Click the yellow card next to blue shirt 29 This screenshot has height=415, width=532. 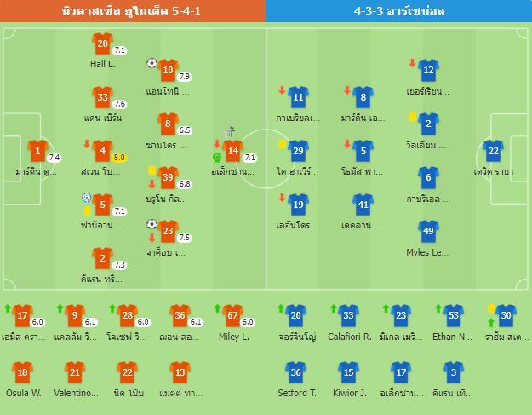(x=283, y=144)
